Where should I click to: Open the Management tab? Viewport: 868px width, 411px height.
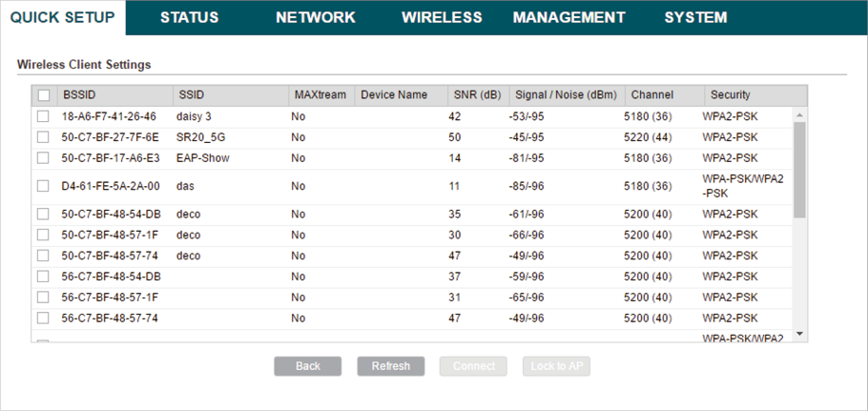point(568,17)
